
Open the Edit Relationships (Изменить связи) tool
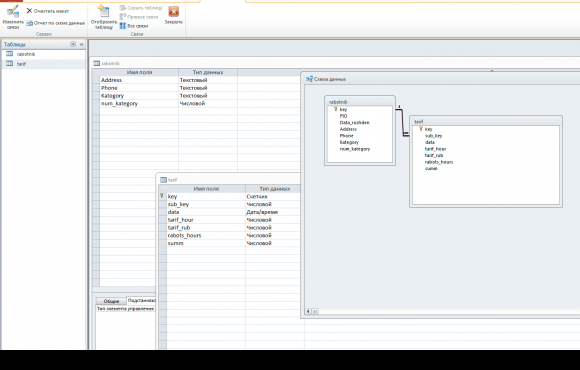click(x=13, y=17)
